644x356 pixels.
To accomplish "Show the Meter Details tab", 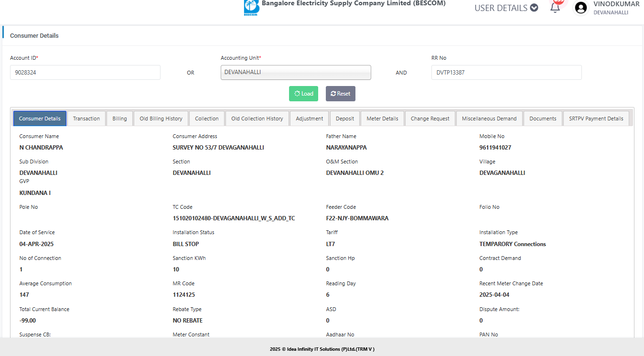I will pyautogui.click(x=382, y=119).
